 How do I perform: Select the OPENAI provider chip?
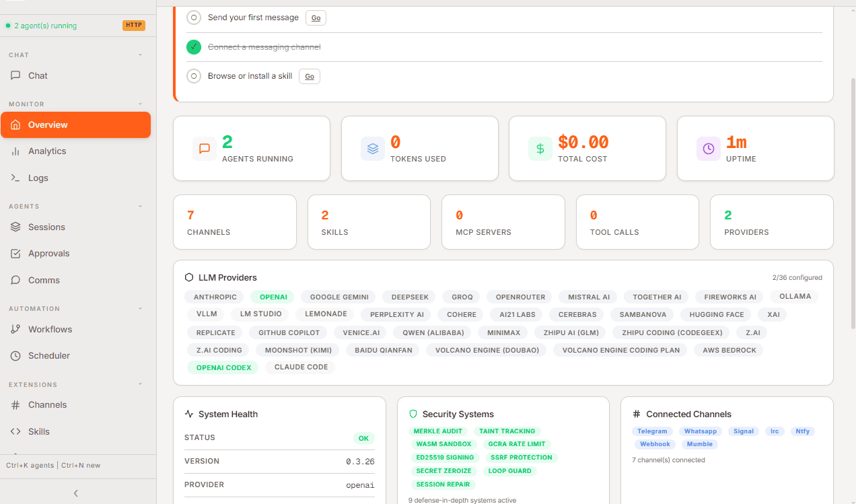pos(273,297)
